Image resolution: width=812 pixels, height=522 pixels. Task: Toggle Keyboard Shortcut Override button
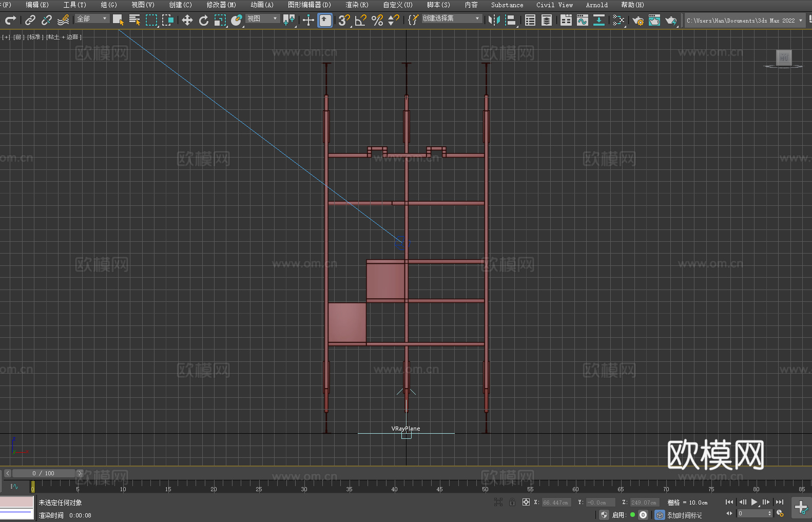[325, 20]
